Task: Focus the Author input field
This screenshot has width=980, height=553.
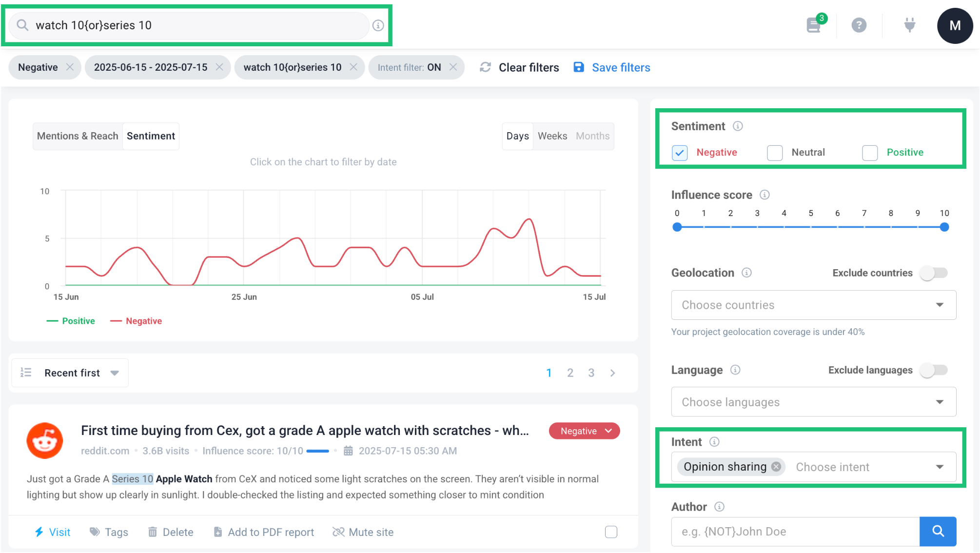Action: coord(795,532)
